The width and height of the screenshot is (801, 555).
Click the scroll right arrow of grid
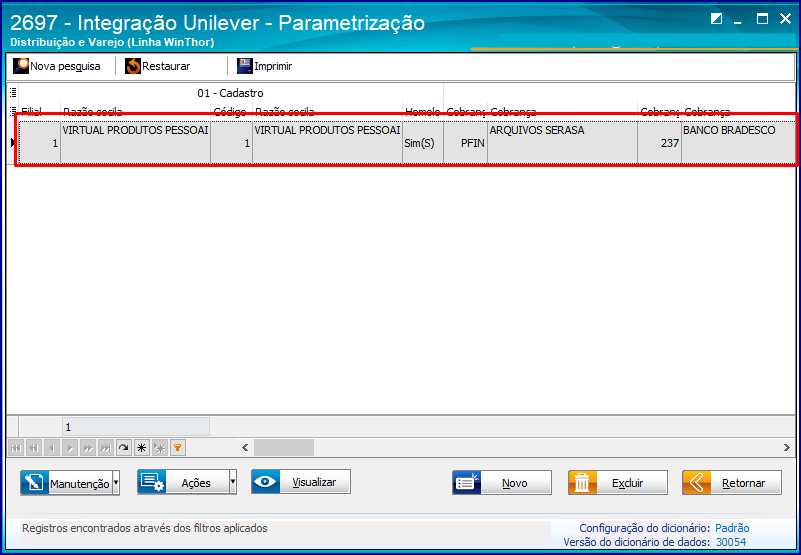click(787, 448)
